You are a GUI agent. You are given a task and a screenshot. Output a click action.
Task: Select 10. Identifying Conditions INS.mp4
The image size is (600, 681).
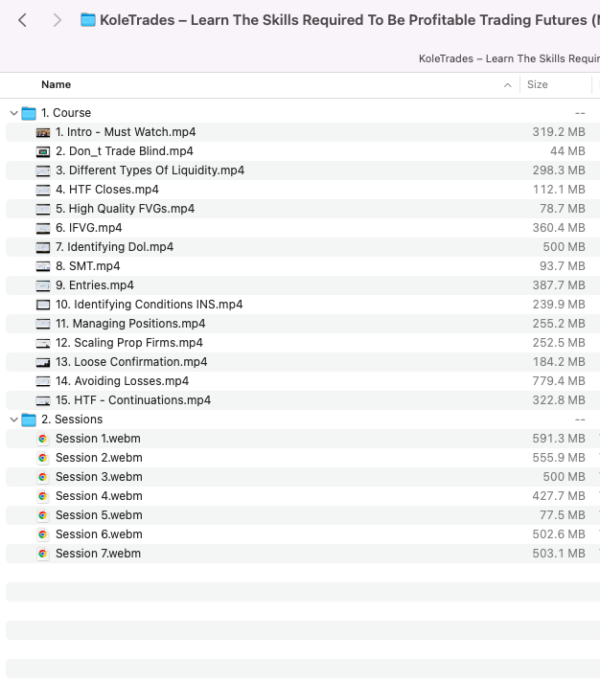click(148, 305)
